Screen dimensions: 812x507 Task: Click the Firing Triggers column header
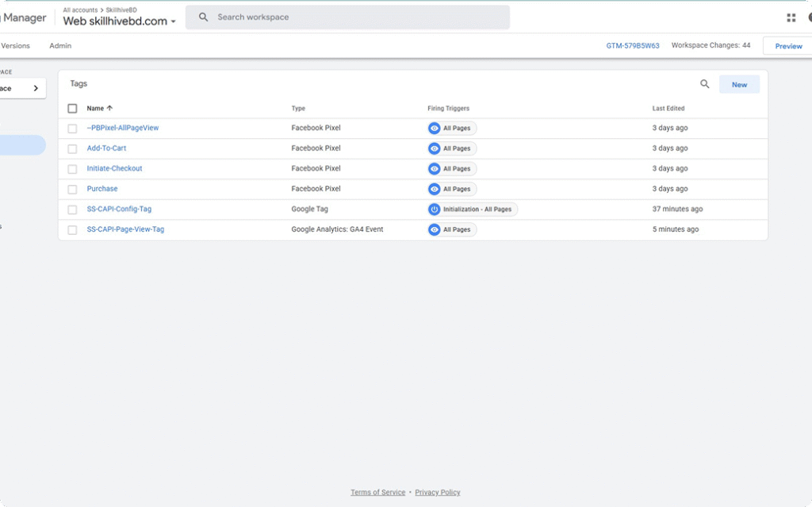(449, 109)
